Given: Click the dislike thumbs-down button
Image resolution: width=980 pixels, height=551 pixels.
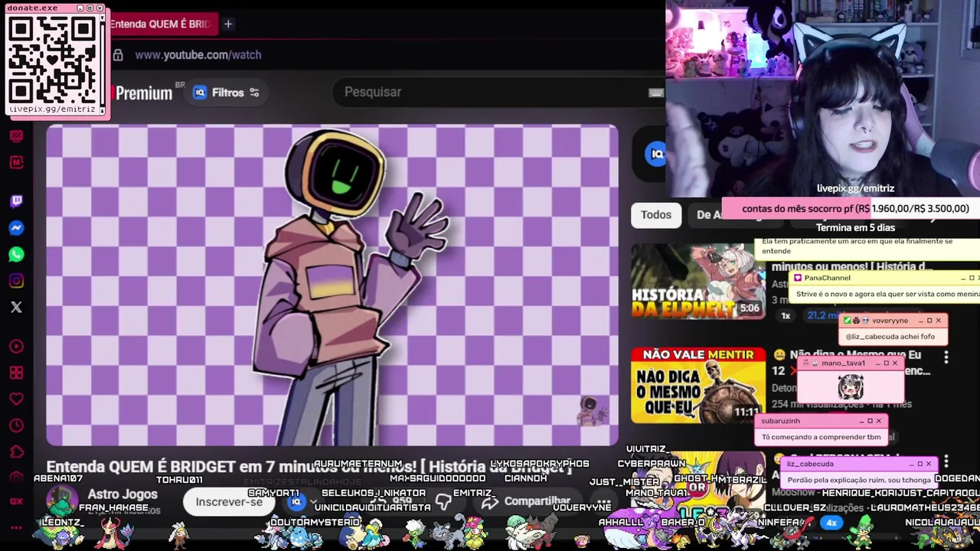Looking at the screenshot, I should click(443, 502).
